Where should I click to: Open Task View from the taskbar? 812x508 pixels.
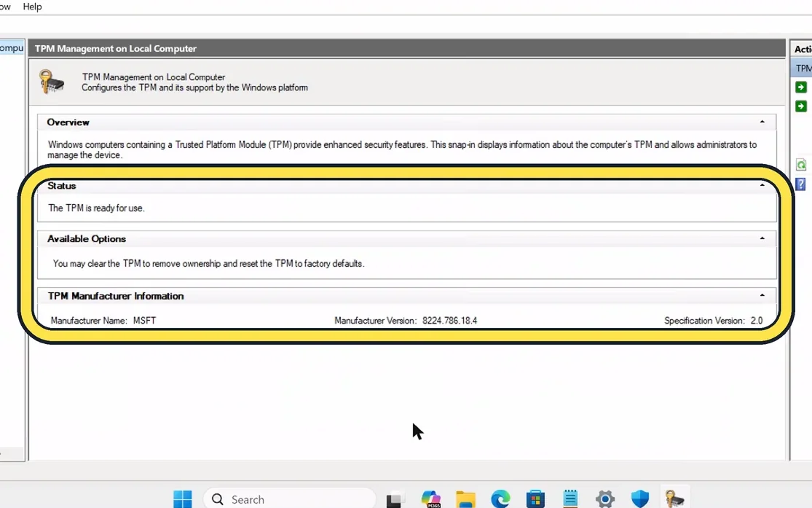coord(395,499)
